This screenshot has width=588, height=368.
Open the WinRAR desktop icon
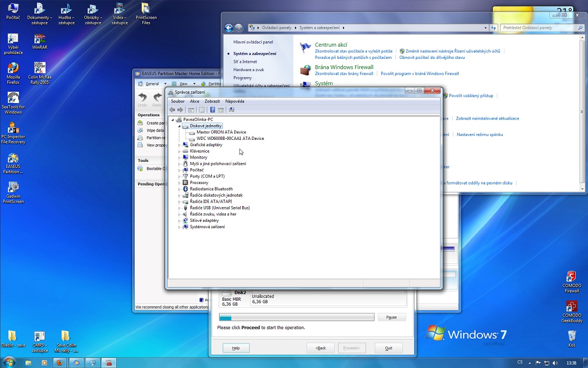click(x=39, y=39)
